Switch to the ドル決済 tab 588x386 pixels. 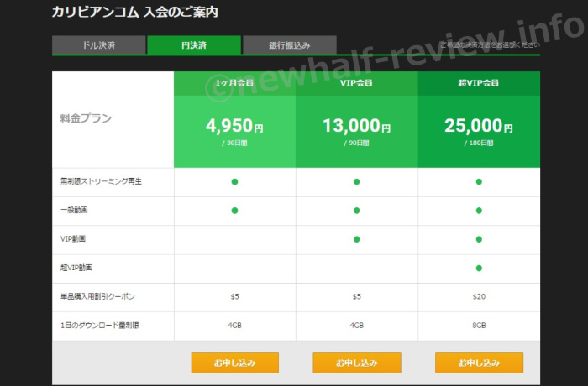98,45
